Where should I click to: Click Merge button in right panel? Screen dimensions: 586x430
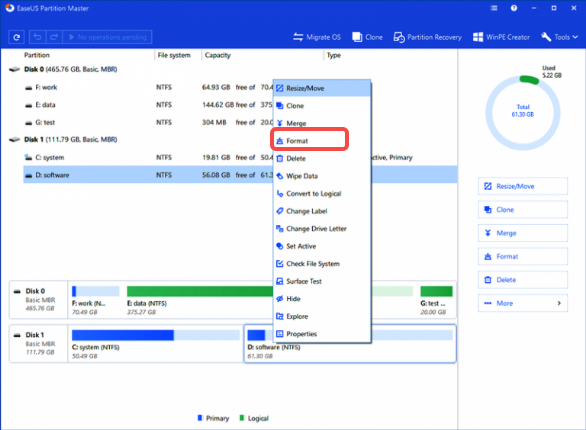click(523, 233)
